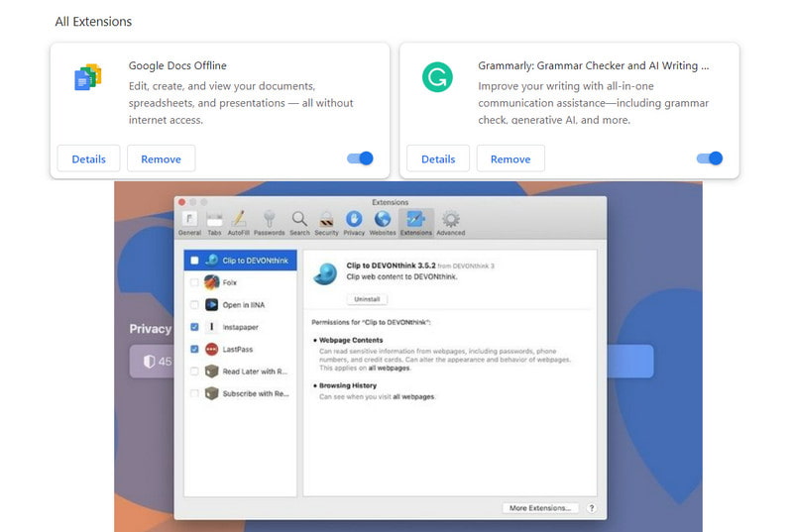The width and height of the screenshot is (793, 532).
Task: Open the General preferences tab icon
Action: click(x=189, y=220)
